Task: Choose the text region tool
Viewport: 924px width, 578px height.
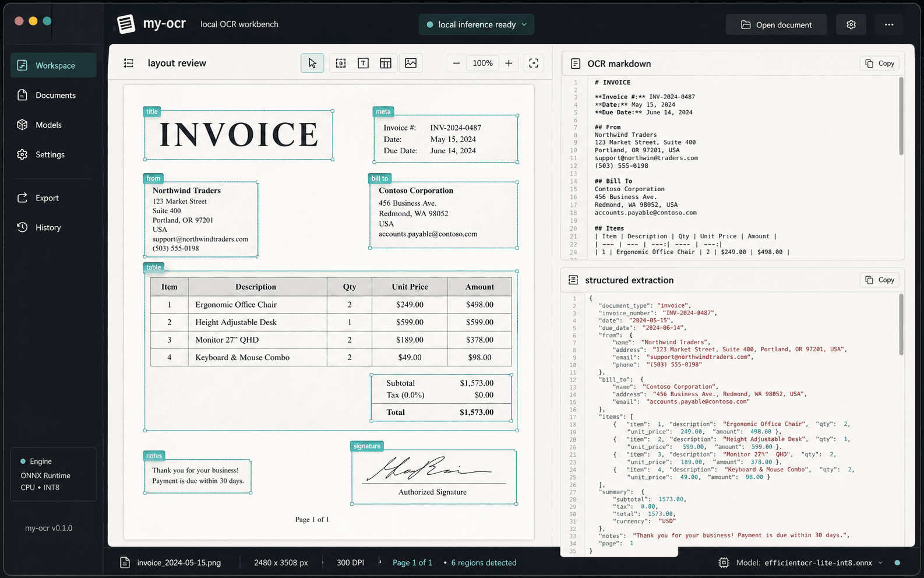Action: (363, 63)
